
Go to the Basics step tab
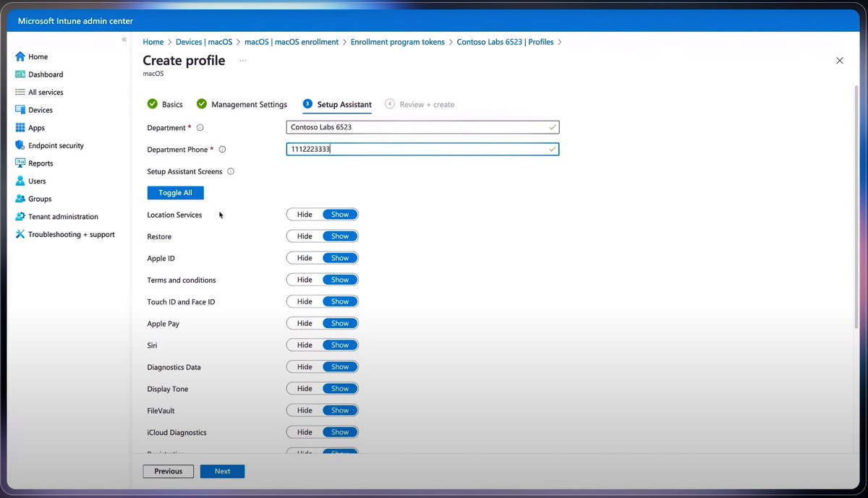[x=165, y=104]
